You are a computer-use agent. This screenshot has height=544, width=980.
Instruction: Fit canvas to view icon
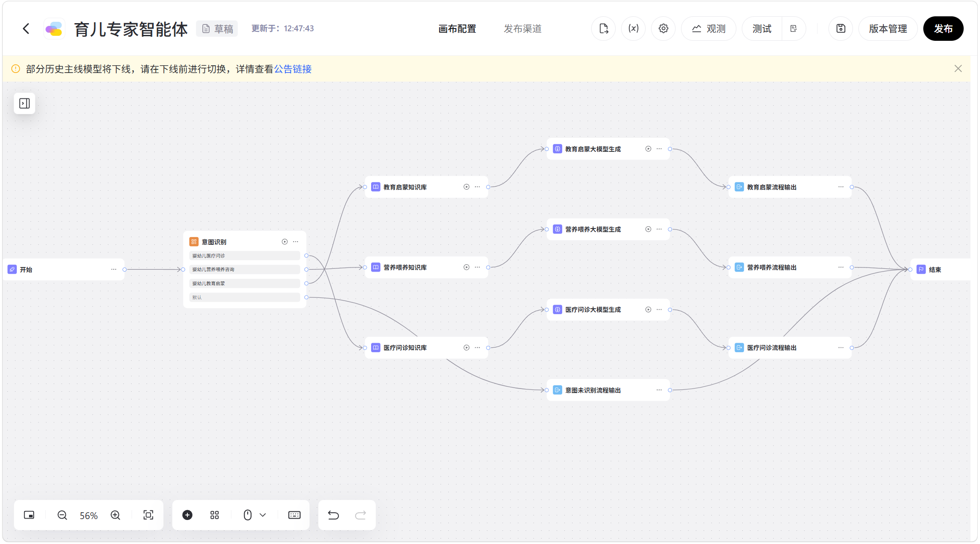tap(148, 515)
